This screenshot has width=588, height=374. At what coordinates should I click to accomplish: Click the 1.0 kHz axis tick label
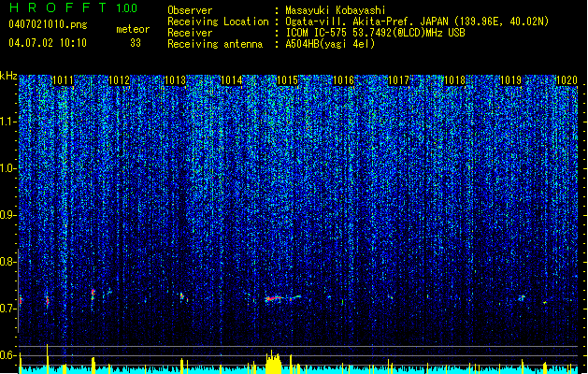(x=8, y=168)
